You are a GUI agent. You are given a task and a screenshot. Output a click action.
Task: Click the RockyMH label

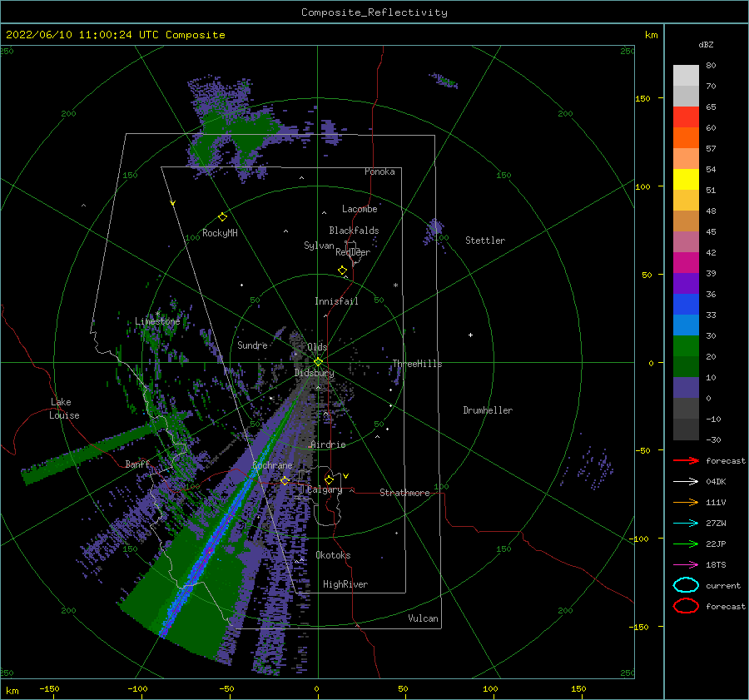(x=220, y=233)
